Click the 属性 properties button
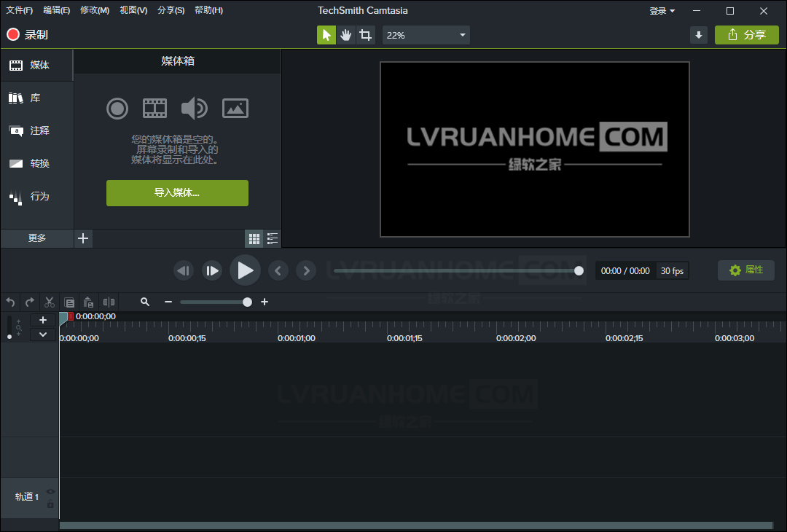 pos(745,270)
